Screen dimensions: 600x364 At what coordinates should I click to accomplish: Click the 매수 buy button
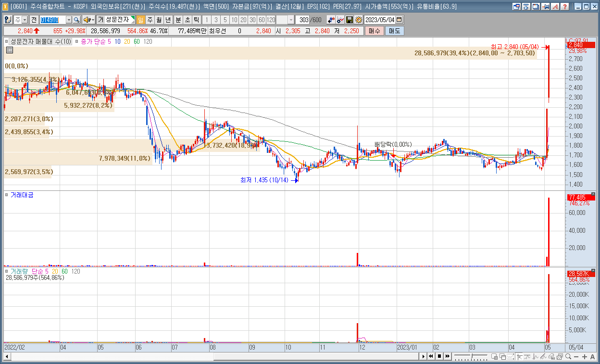tap(375, 31)
